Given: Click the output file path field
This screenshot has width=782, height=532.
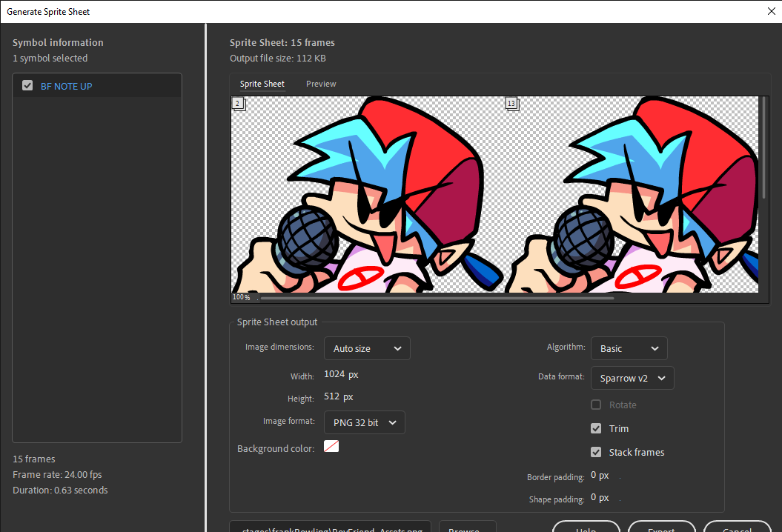Looking at the screenshot, I should coord(330,527).
